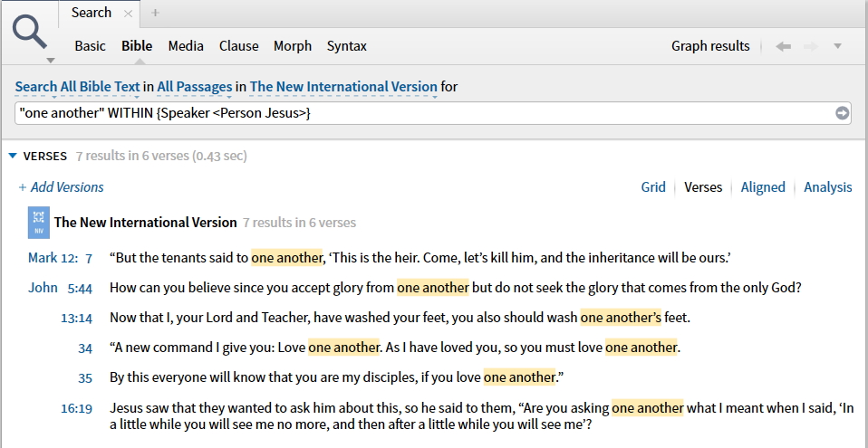Viewport: 868px width, 448px height.
Task: Click highlighted 'one another' in verse 35
Action: point(519,377)
